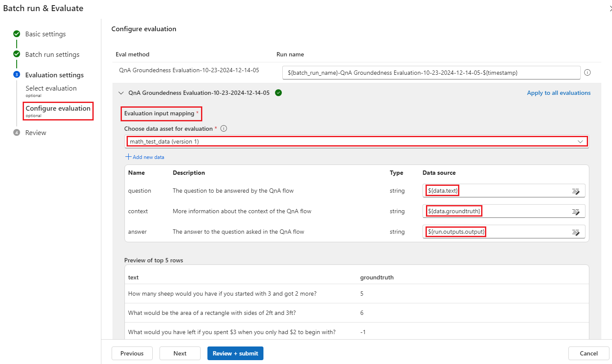Click Apply to all evaluations link
This screenshot has width=612, height=364.
click(559, 93)
